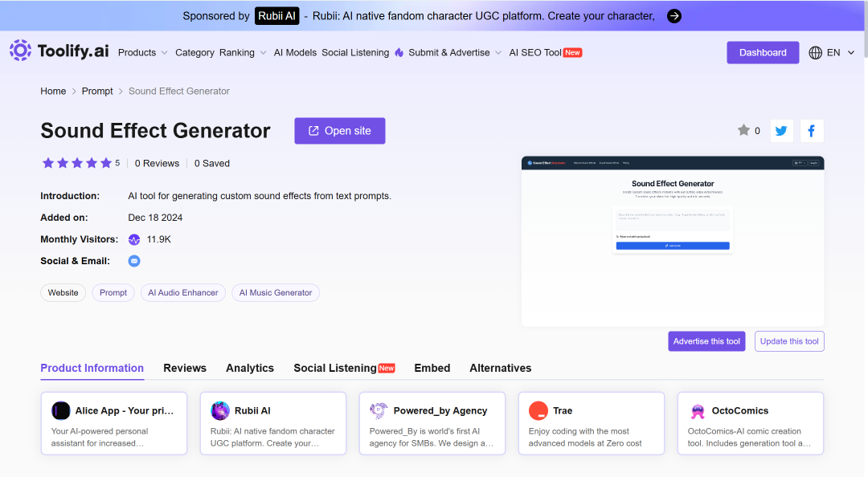The image size is (868, 477).
Task: Click the email icon under Social & Email
Action: pyautogui.click(x=134, y=261)
